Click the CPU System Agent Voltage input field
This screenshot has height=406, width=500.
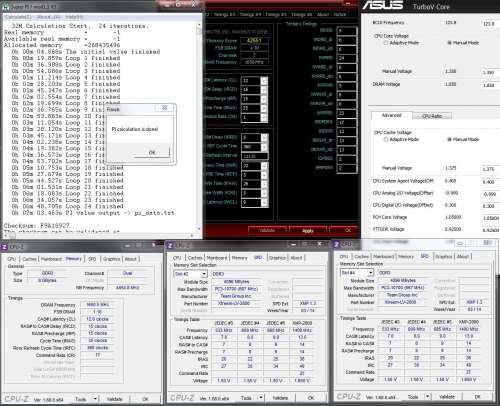(x=490, y=182)
